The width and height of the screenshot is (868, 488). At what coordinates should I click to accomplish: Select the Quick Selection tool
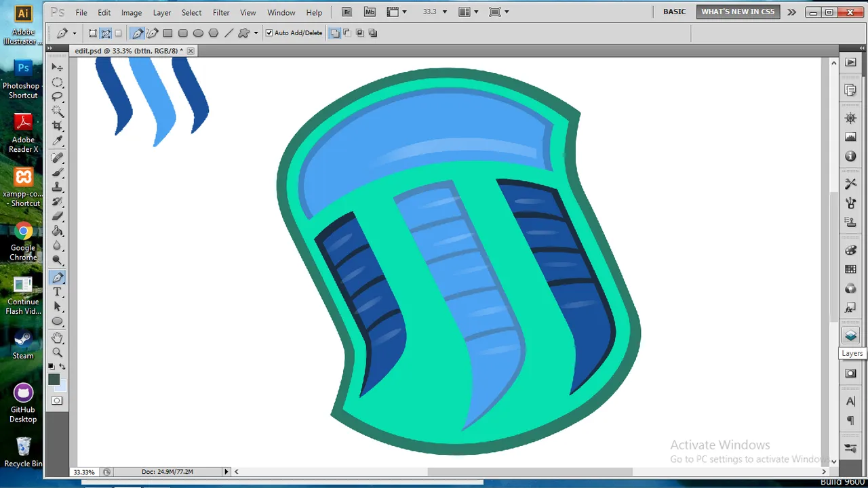[58, 112]
